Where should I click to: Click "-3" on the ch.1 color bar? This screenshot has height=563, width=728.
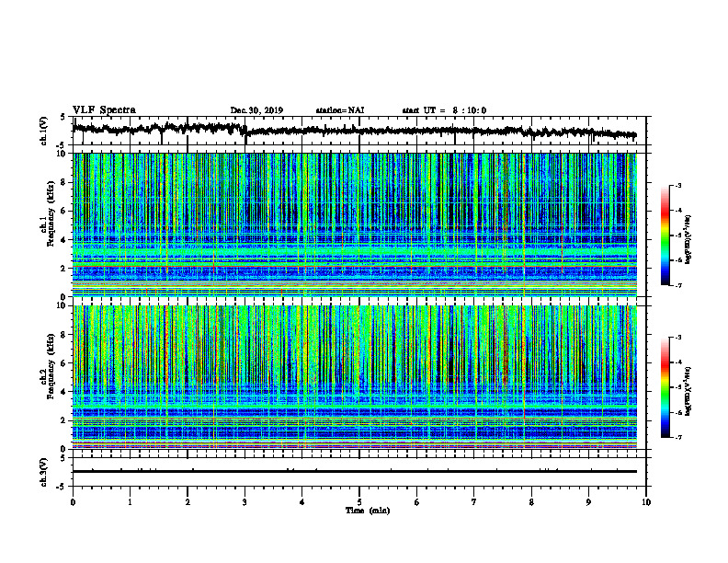coord(677,185)
